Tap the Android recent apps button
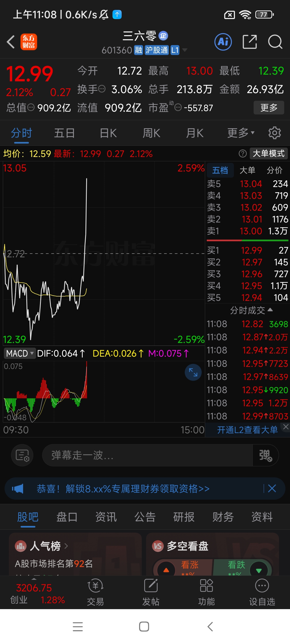 coord(78,627)
